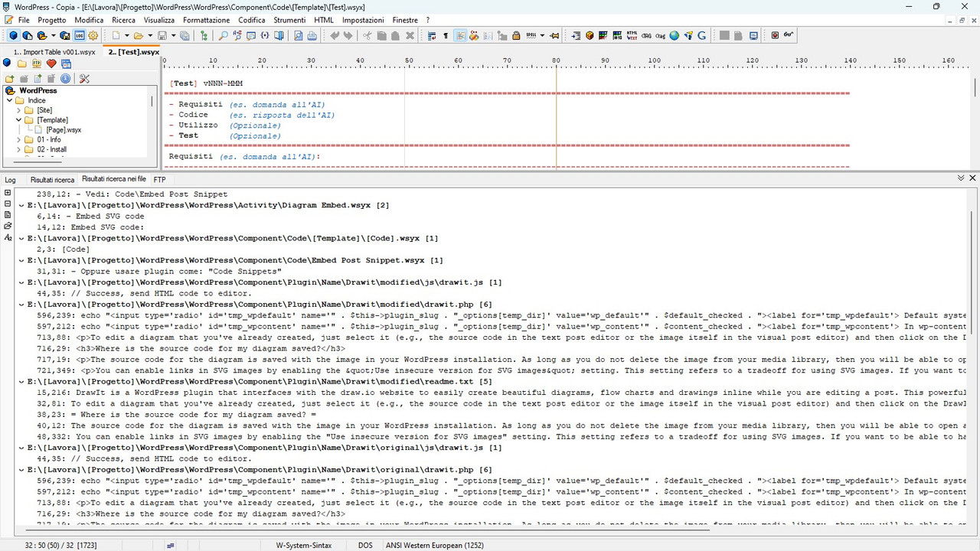Open the Strumenti menu
This screenshot has width=980, height=551.
289,20
